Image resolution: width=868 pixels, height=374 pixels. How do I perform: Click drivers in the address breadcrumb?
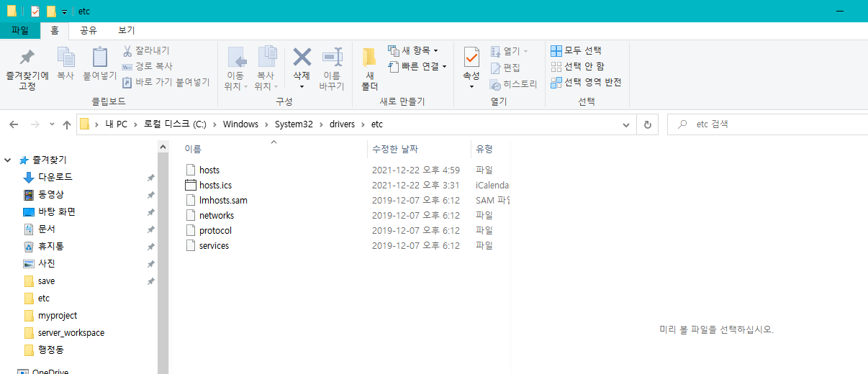click(x=342, y=124)
